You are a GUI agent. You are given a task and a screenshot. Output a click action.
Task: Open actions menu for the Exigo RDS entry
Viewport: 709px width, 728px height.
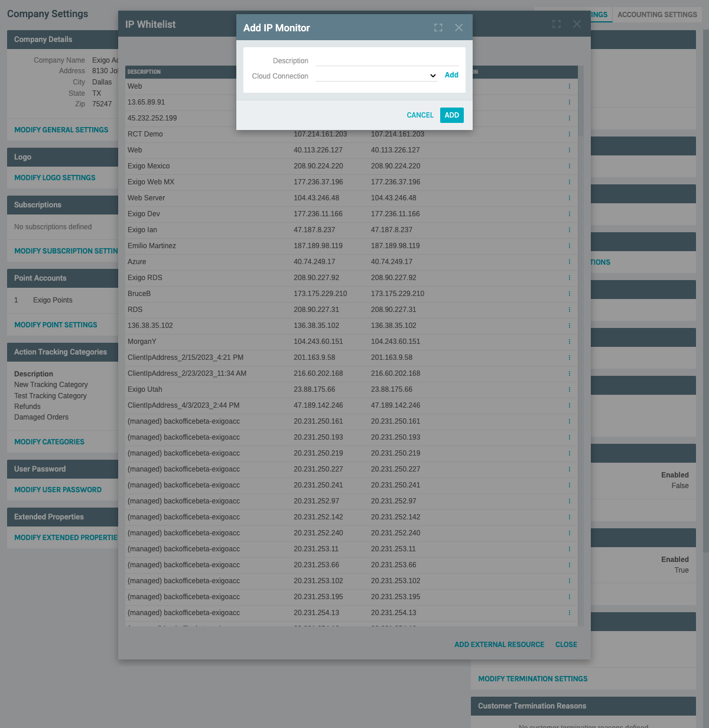coord(569,277)
